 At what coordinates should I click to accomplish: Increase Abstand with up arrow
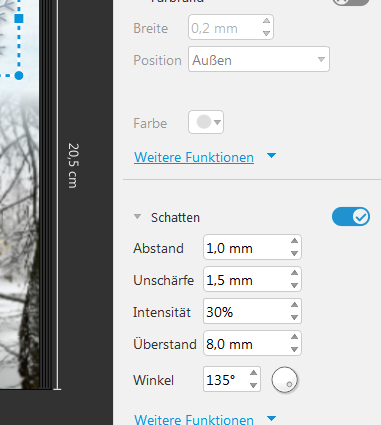tap(294, 241)
